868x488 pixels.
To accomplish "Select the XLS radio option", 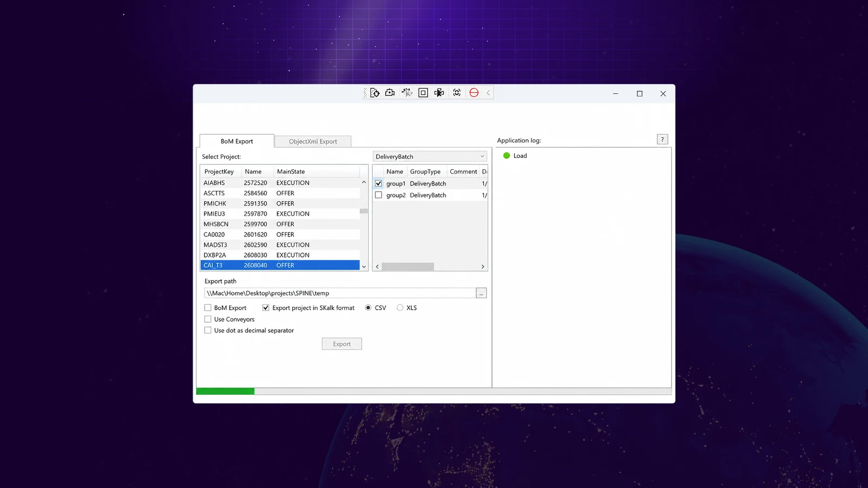I will (x=400, y=307).
